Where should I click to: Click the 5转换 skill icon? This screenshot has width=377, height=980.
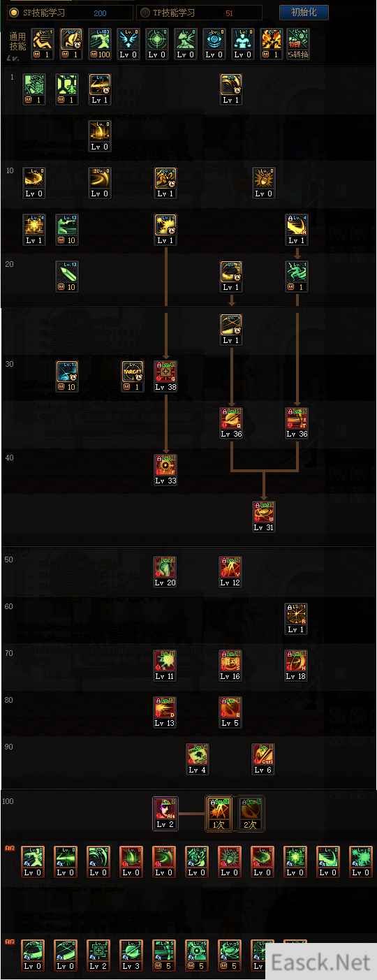[298, 43]
